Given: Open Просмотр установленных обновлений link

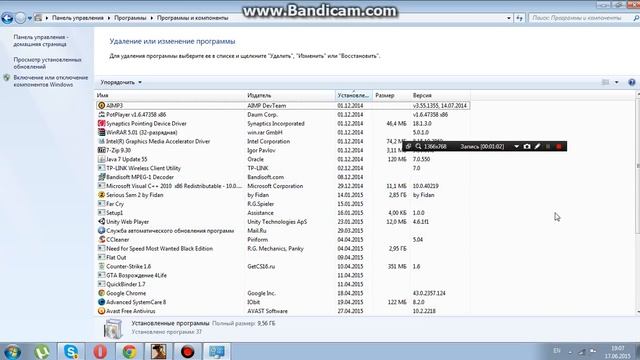Looking at the screenshot, I should [47, 63].
